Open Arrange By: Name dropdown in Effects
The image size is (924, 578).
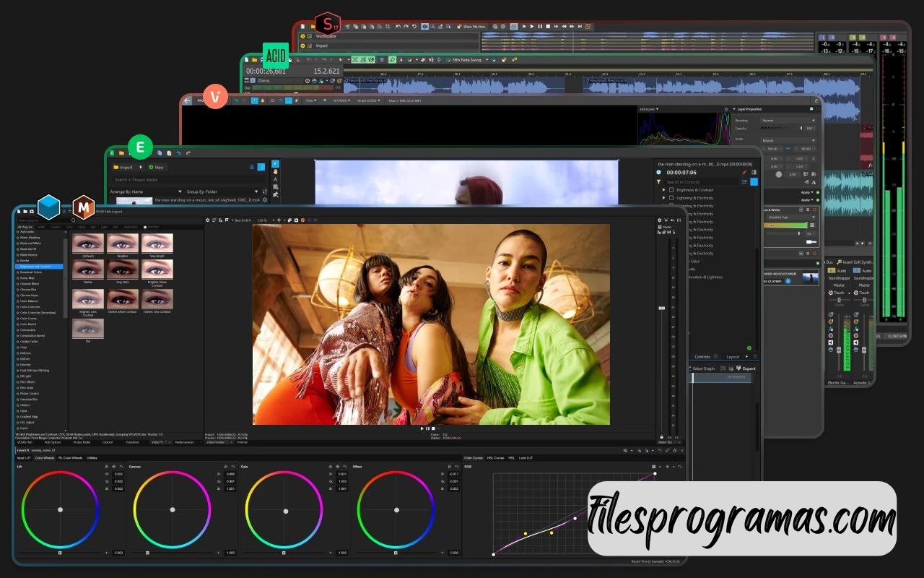[145, 191]
